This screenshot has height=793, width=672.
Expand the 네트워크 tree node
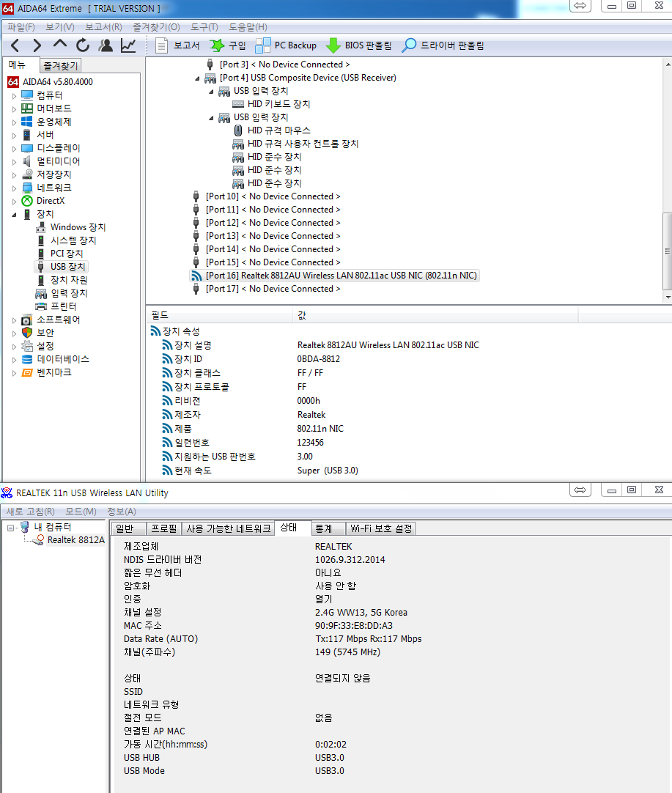(x=14, y=188)
